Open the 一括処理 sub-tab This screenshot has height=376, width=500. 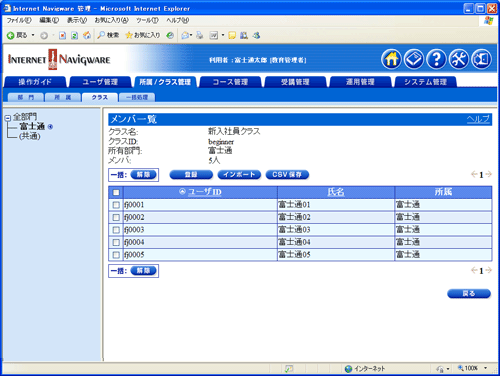(x=137, y=97)
